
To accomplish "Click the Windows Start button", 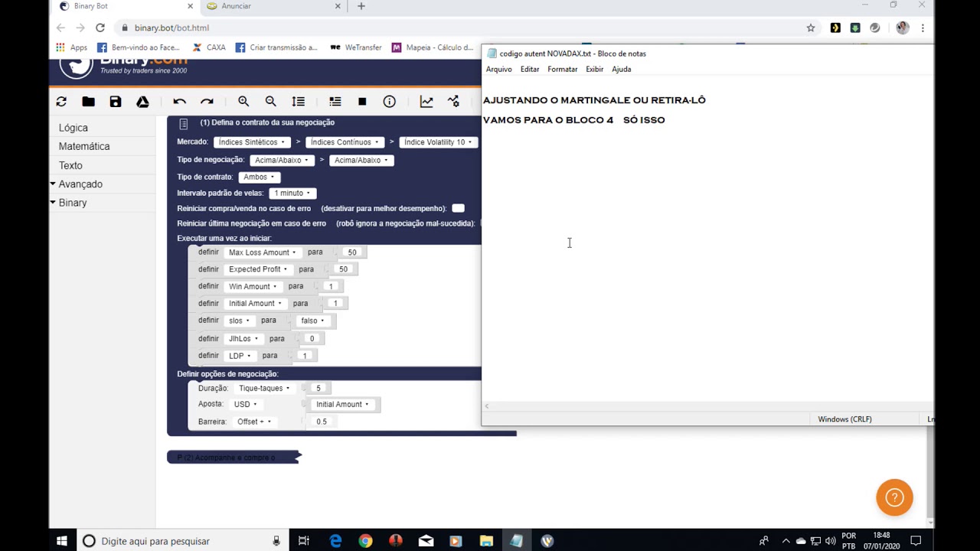I will (x=62, y=541).
